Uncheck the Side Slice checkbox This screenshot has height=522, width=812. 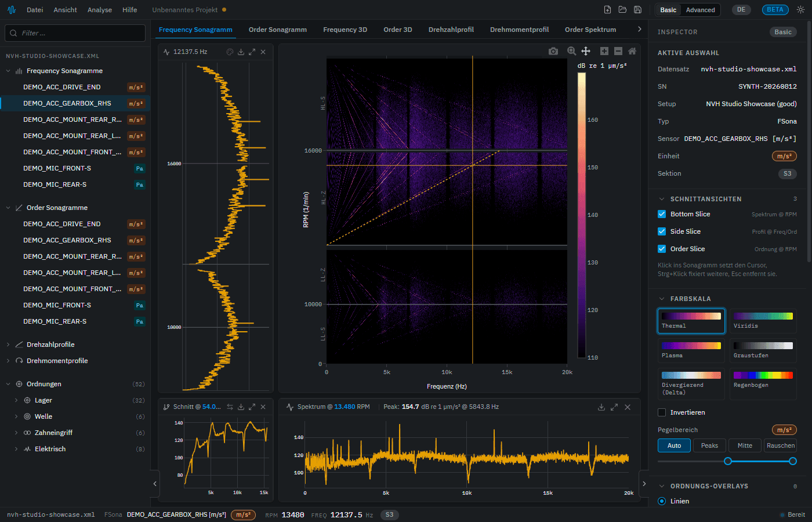tap(662, 231)
